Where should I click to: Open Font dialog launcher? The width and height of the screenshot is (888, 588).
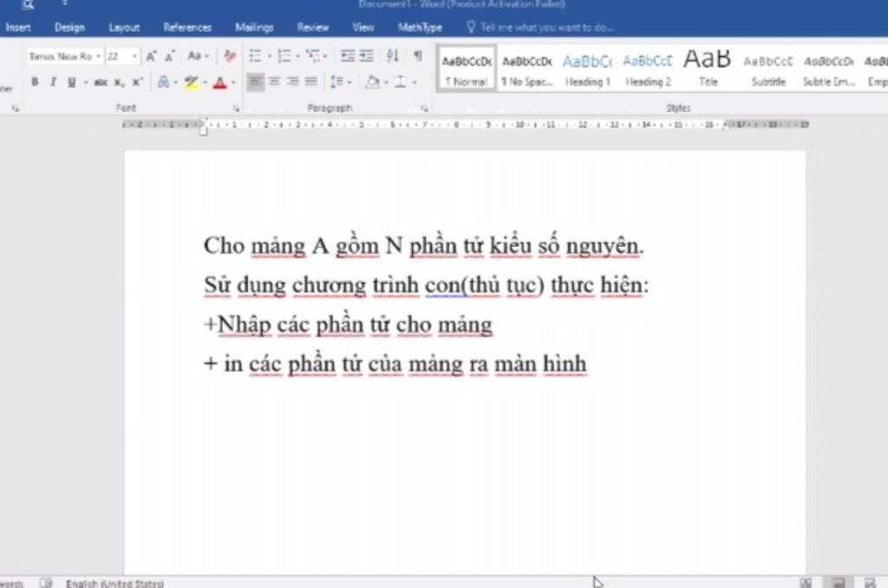(x=236, y=108)
